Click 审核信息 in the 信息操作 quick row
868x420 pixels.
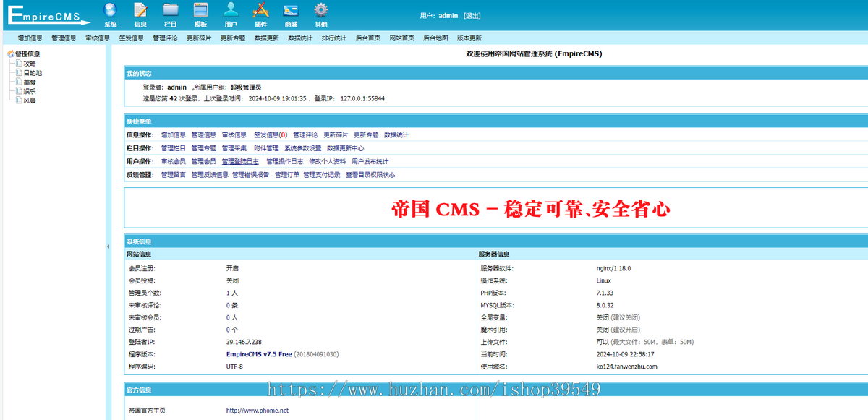tap(234, 134)
